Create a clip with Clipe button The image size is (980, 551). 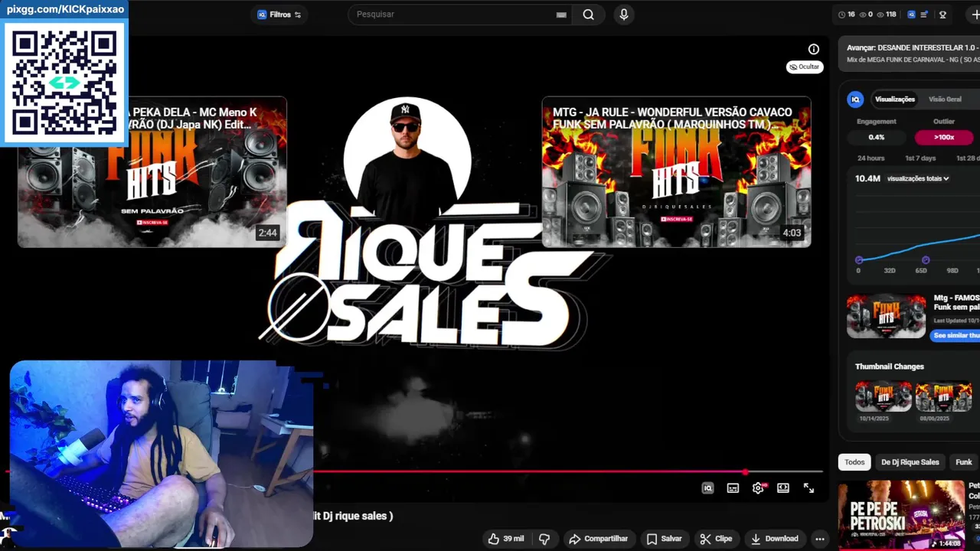point(717,539)
